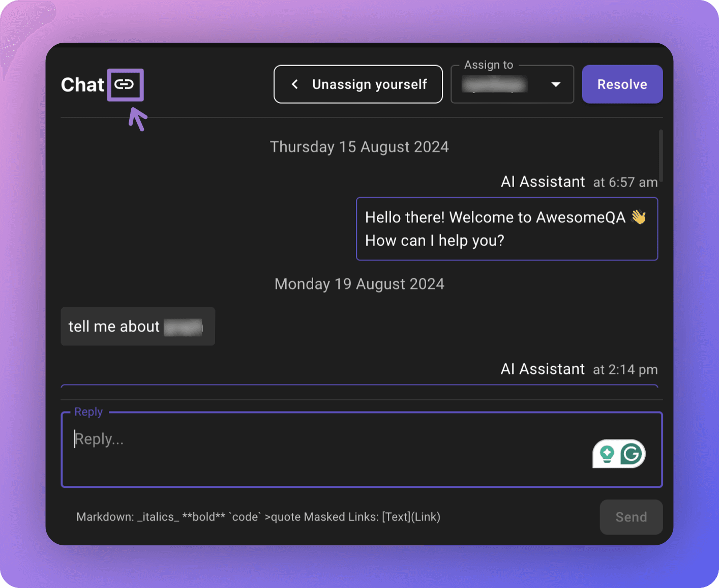Expand the Assign to dropdown
The width and height of the screenshot is (719, 588).
(x=512, y=84)
